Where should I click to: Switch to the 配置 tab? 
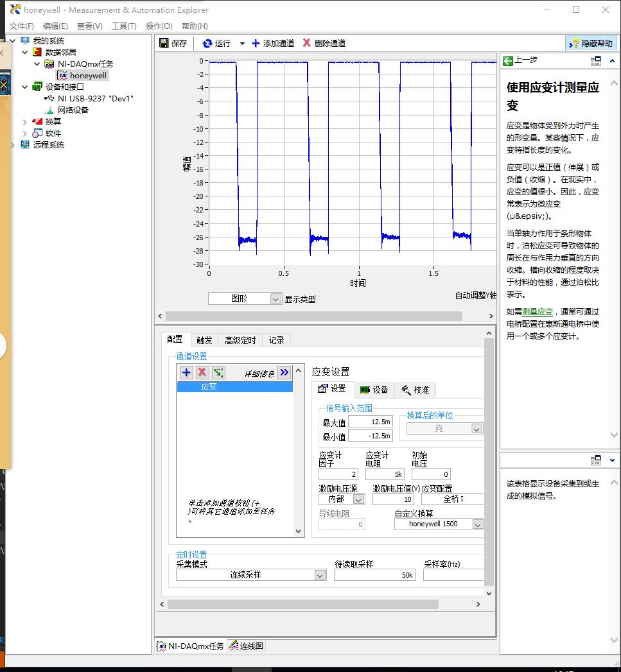(175, 340)
